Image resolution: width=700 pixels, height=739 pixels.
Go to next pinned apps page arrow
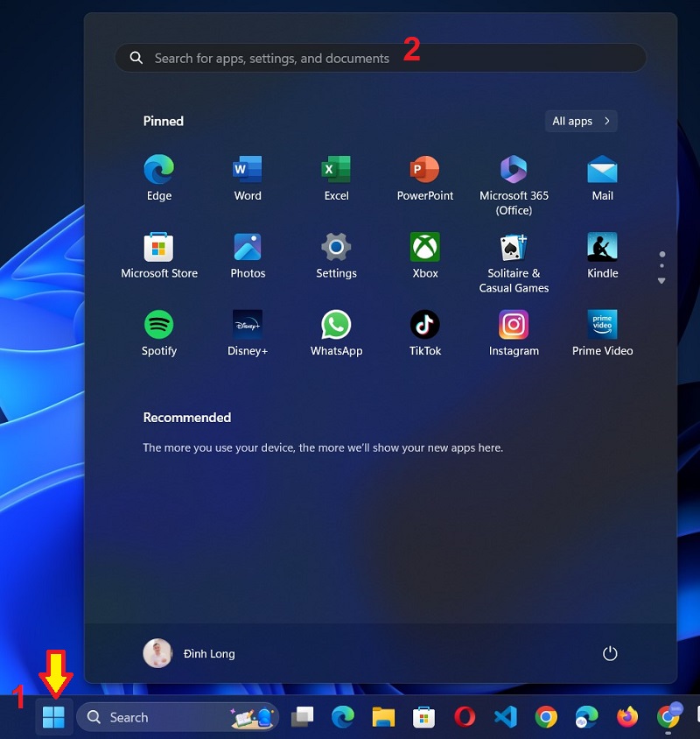(x=661, y=281)
